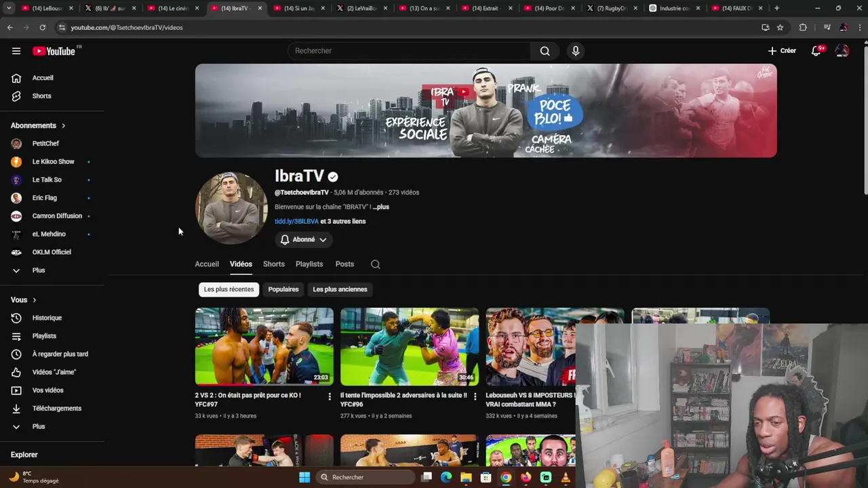Image resolution: width=868 pixels, height=488 pixels.
Task: Open the account avatar menu
Action: pos(842,51)
